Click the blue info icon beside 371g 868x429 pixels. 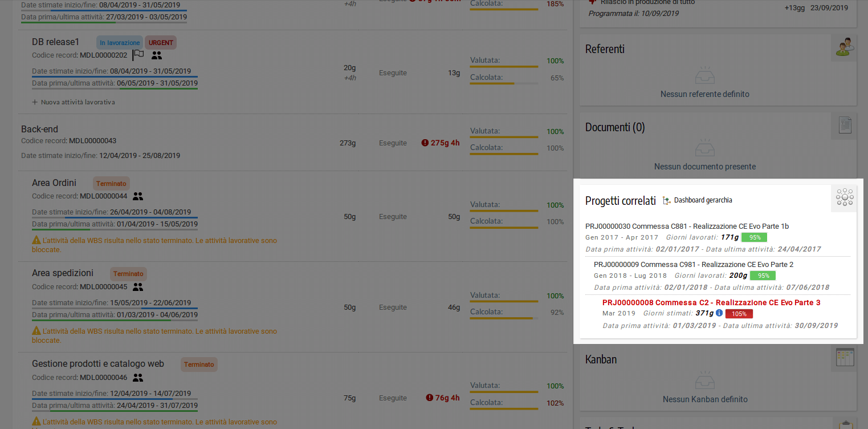coord(719,313)
